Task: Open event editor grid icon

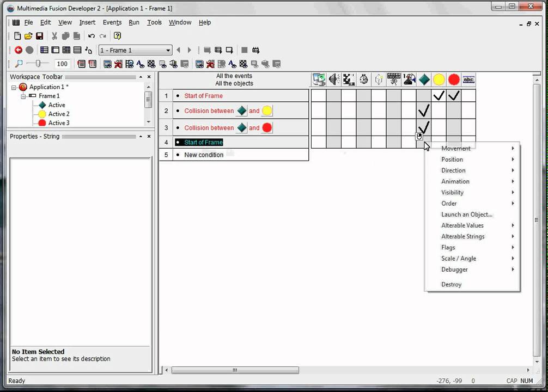Action: tap(66, 50)
